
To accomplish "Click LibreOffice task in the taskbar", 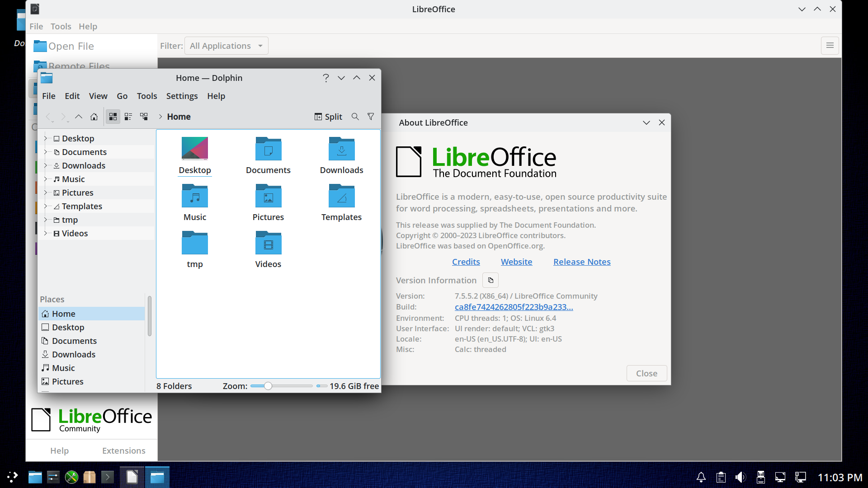I will coord(132,477).
